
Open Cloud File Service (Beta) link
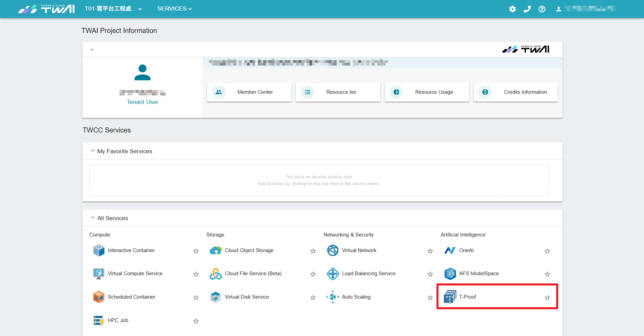pos(253,273)
